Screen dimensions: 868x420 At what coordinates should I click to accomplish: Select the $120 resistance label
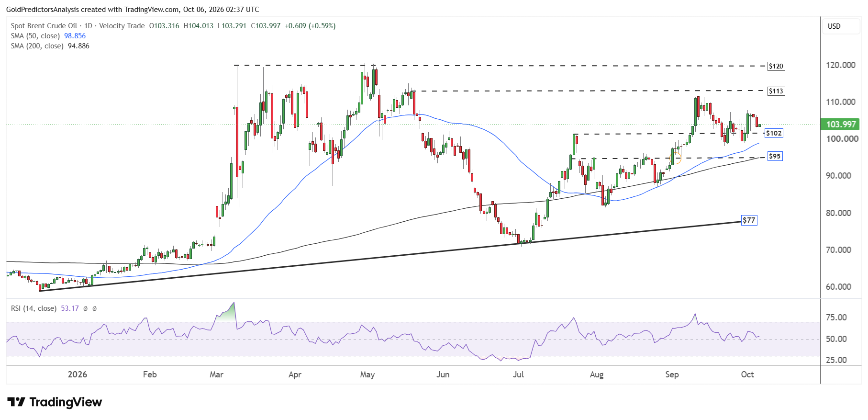click(x=776, y=66)
